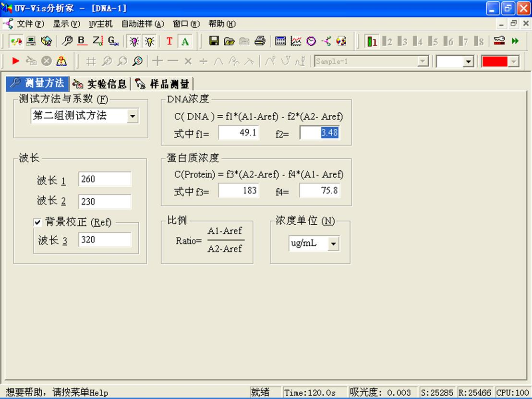Click the green double-arrow fast-forward icon
This screenshot has height=399, width=532.
point(515,41)
